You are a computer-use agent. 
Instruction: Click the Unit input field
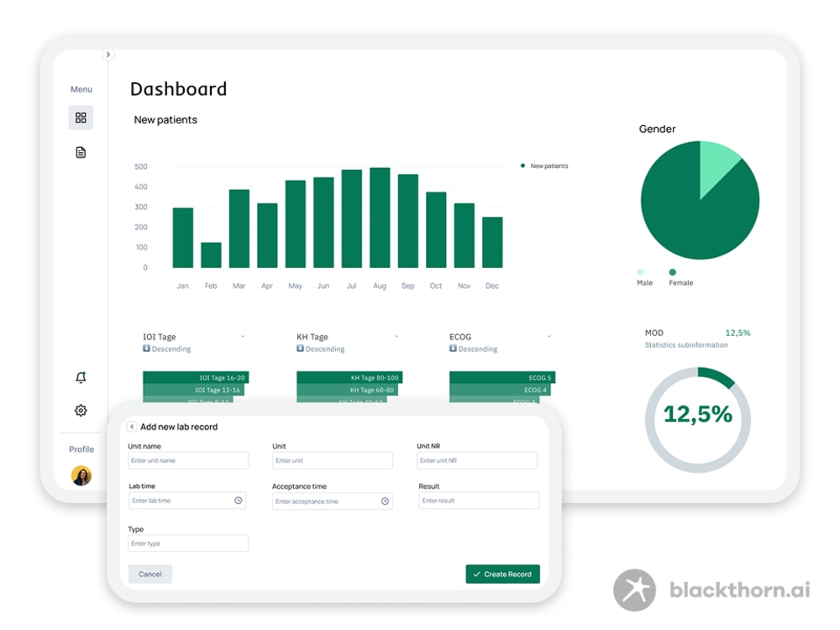coord(332,460)
